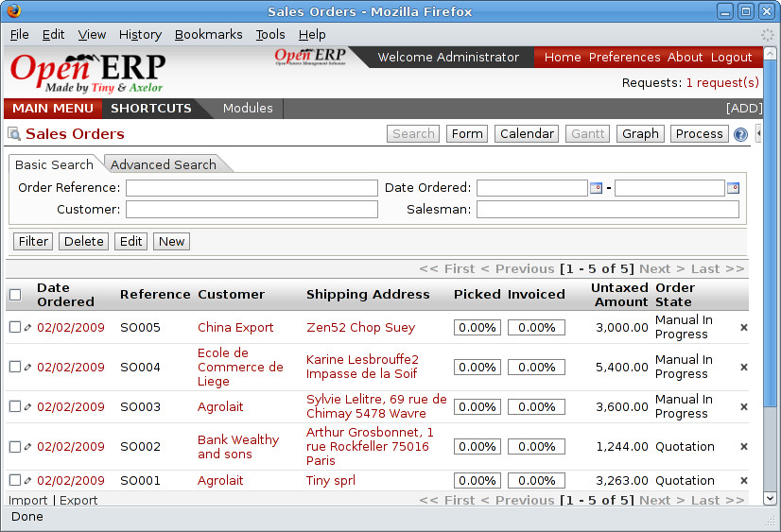The image size is (781, 532).
Task: Sort by the Untaxed Amount column header
Action: [619, 295]
